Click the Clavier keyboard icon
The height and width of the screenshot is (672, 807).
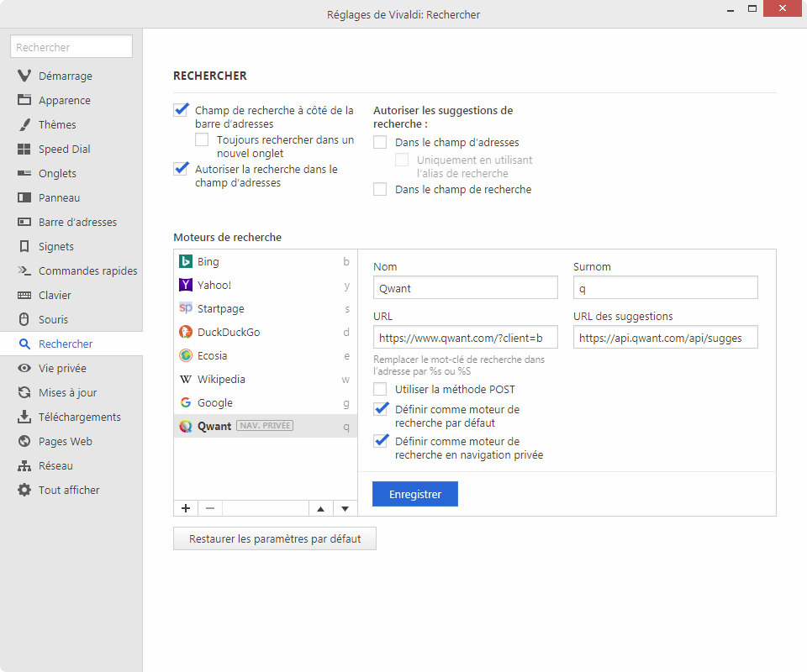click(x=24, y=295)
